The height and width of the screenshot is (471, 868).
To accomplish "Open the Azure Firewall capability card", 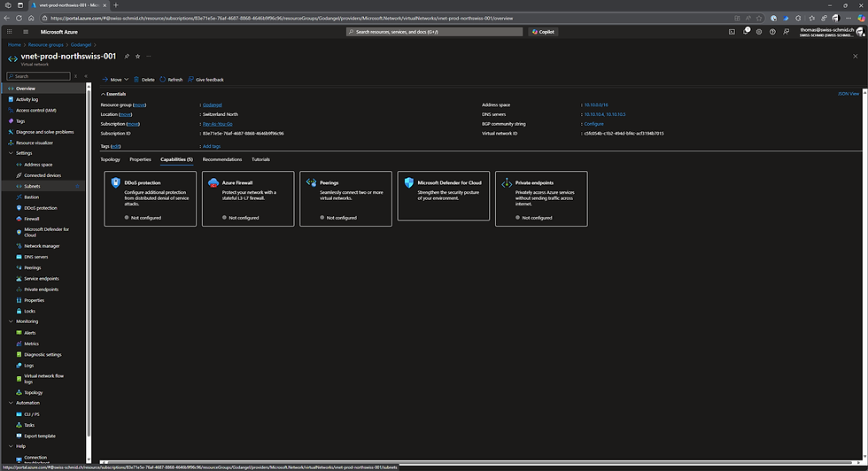I will click(248, 198).
